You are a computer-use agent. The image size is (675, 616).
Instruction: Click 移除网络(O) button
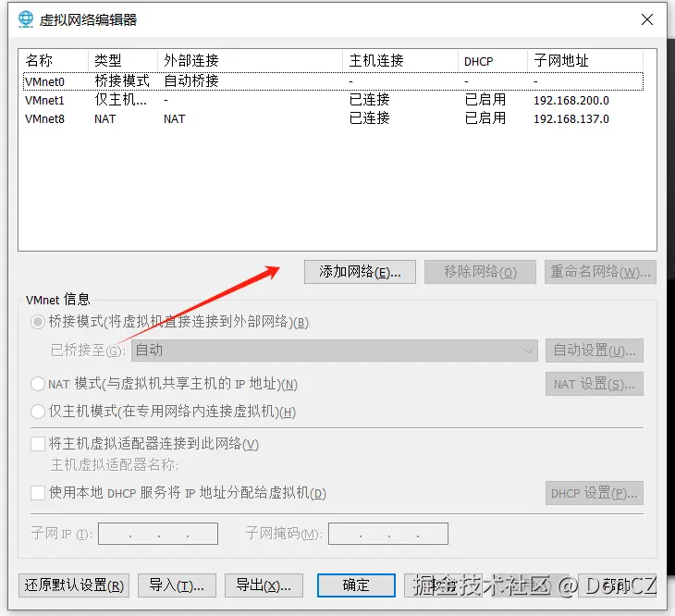[x=480, y=272]
